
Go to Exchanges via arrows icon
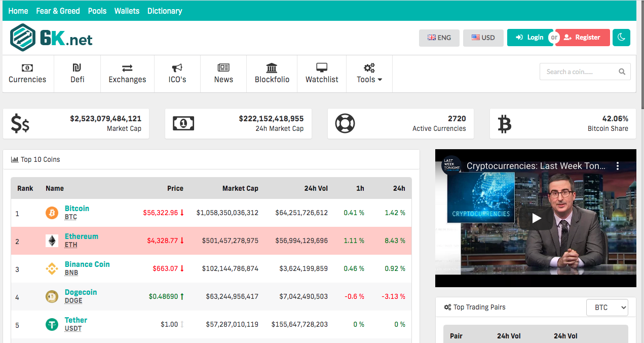point(127,68)
